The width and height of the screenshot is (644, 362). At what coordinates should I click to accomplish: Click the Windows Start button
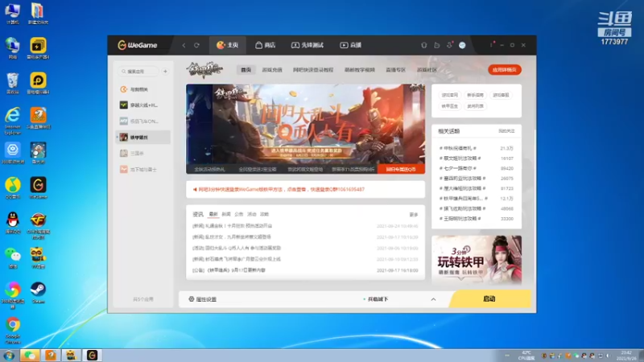(9, 356)
